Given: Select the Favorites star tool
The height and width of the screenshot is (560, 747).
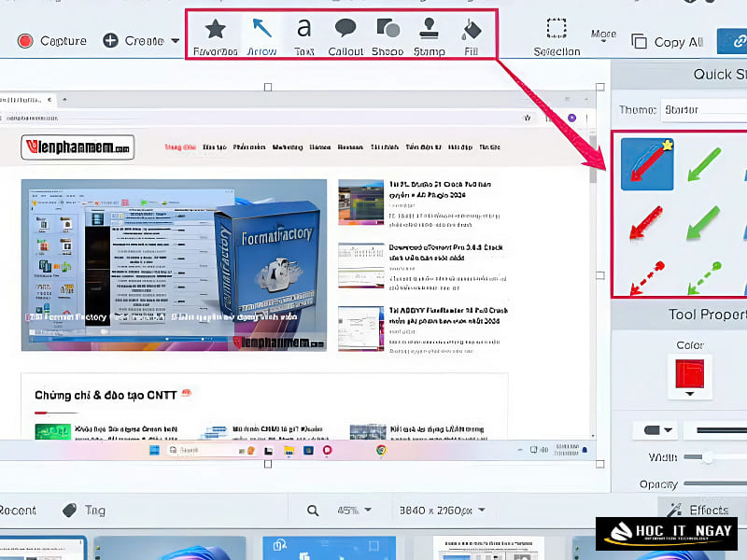Looking at the screenshot, I should [216, 36].
